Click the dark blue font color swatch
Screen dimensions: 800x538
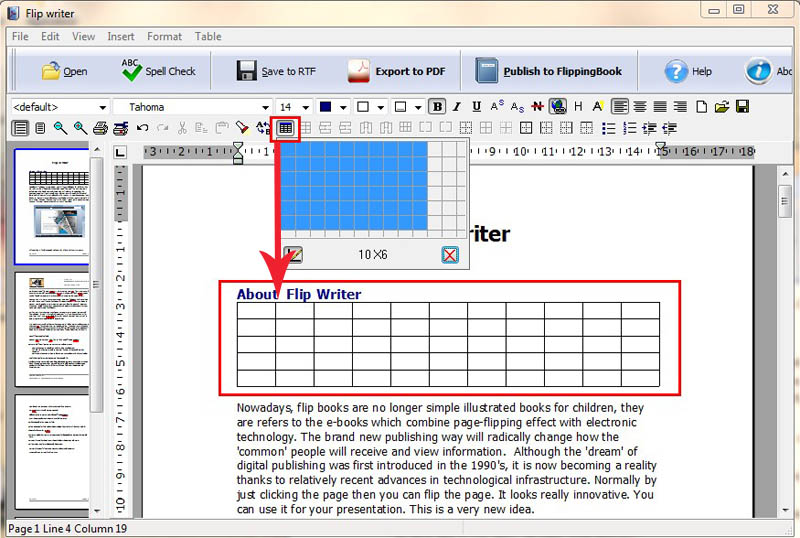tap(325, 107)
